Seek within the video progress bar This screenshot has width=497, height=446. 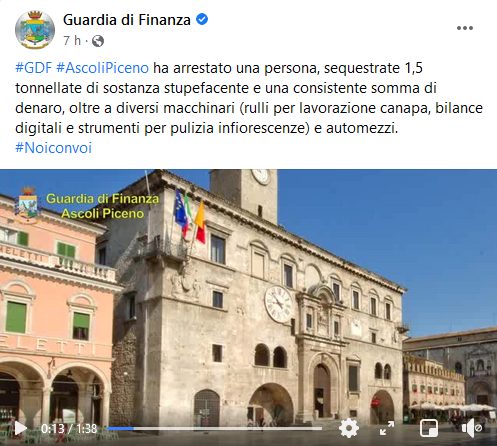215,428
